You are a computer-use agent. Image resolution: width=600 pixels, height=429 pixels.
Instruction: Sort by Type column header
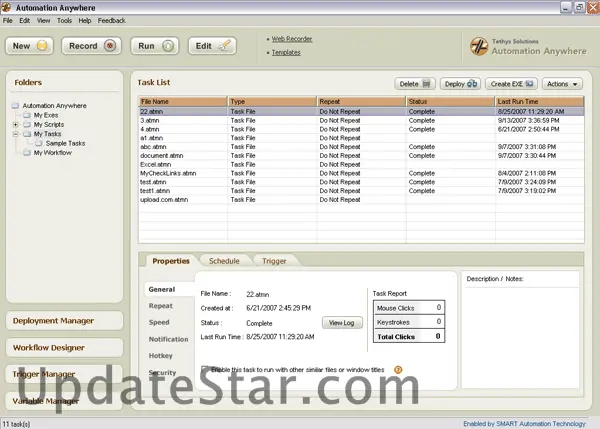(272, 101)
